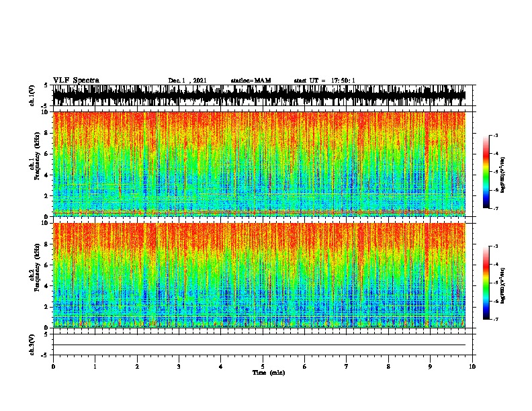Viewport: 532px width, 411px height.
Task: Select the date label "Dec. 1, 2021"
Action: click(187, 81)
